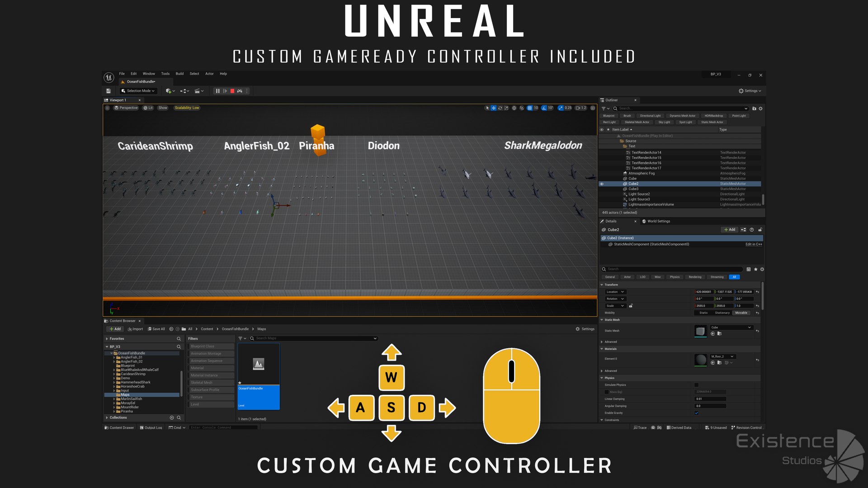Advance a single frame button
The height and width of the screenshot is (488, 868).
pos(225,91)
